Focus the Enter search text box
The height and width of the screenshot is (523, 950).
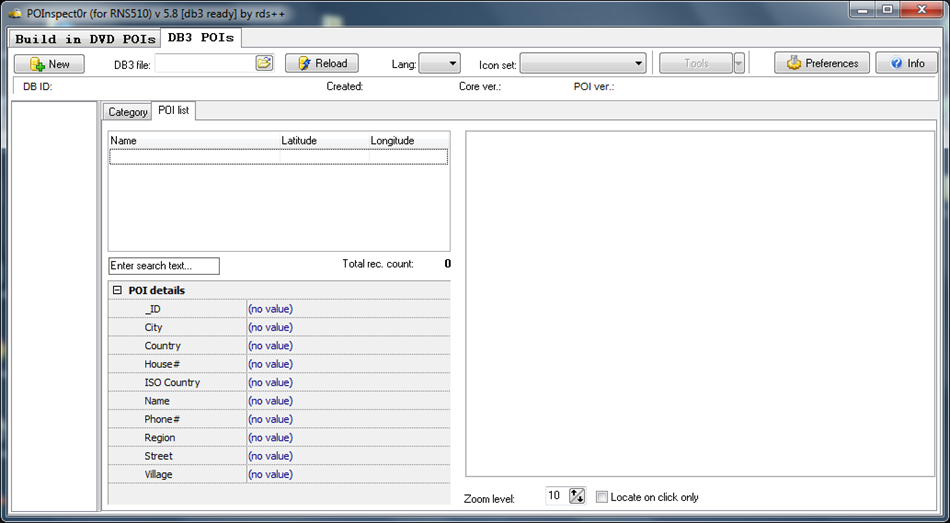[164, 266]
